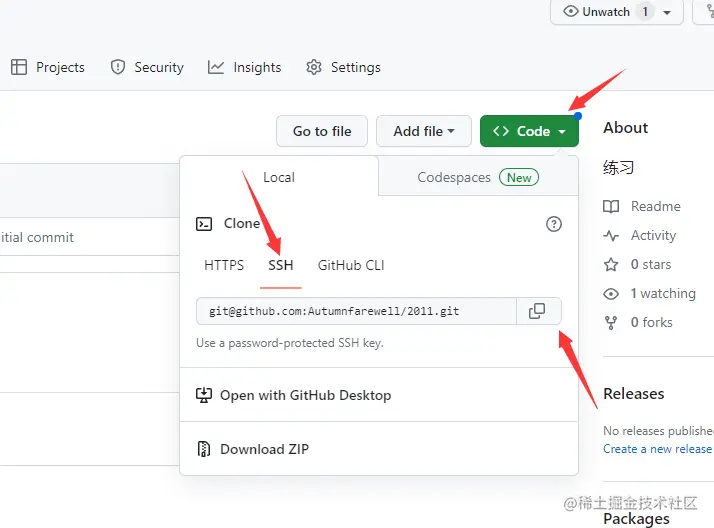Open the Settings tab
Screen dimensions: 714x528
(343, 67)
